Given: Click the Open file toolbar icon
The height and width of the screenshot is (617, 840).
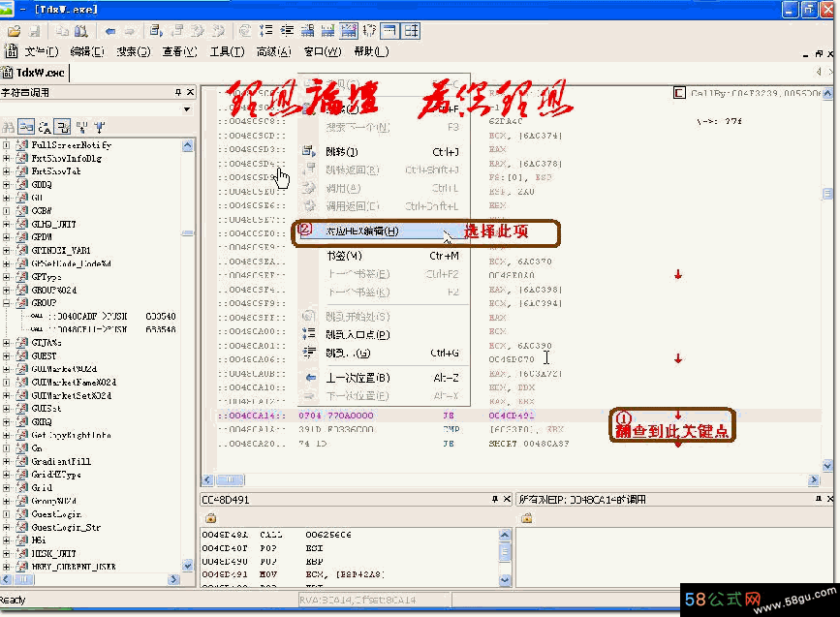Looking at the screenshot, I should 16,31.
